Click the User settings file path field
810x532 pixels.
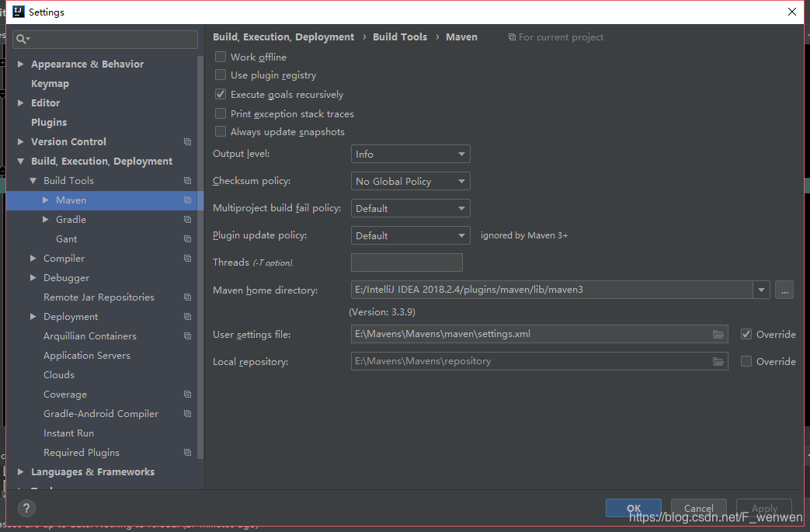pos(539,334)
